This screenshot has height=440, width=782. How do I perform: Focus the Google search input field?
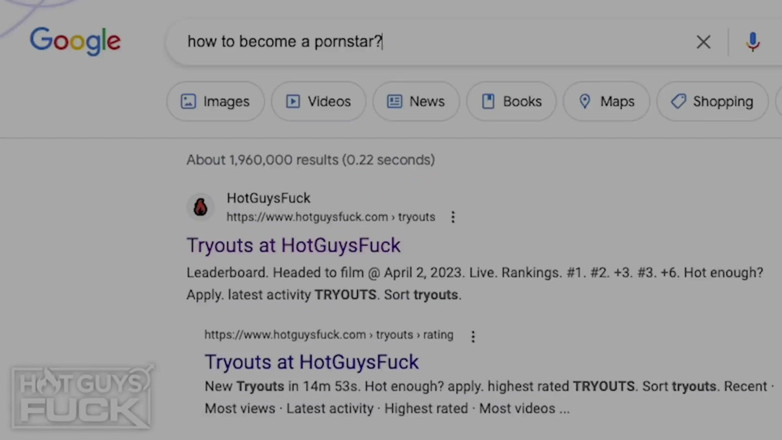pyautogui.click(x=430, y=42)
